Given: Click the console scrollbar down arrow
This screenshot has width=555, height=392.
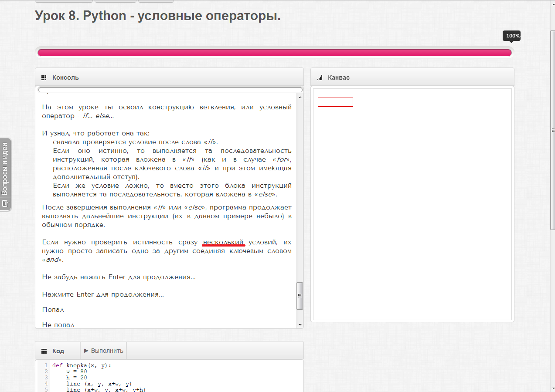Looking at the screenshot, I should (x=300, y=324).
